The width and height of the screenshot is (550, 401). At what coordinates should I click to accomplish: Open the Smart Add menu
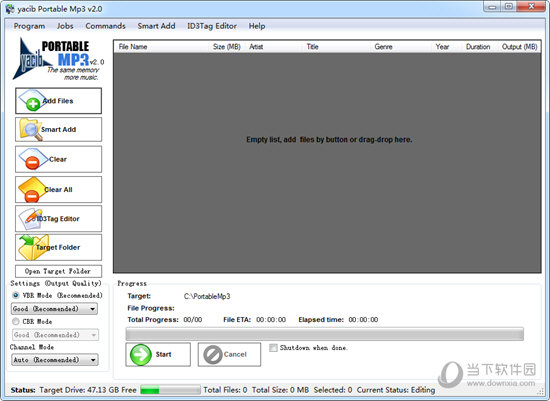click(x=156, y=26)
